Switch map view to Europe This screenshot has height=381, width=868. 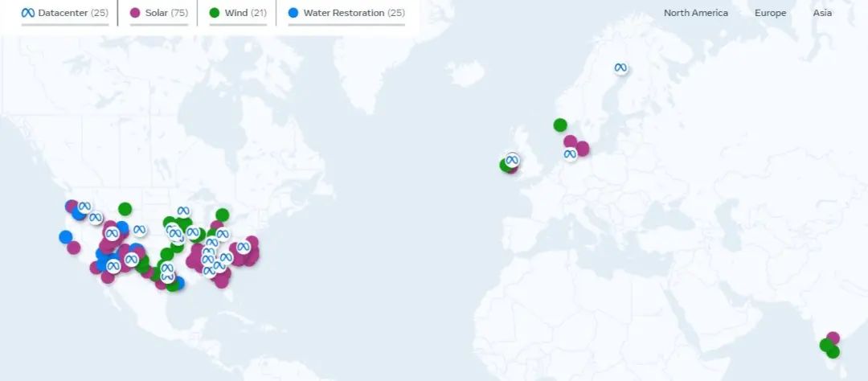pos(770,13)
